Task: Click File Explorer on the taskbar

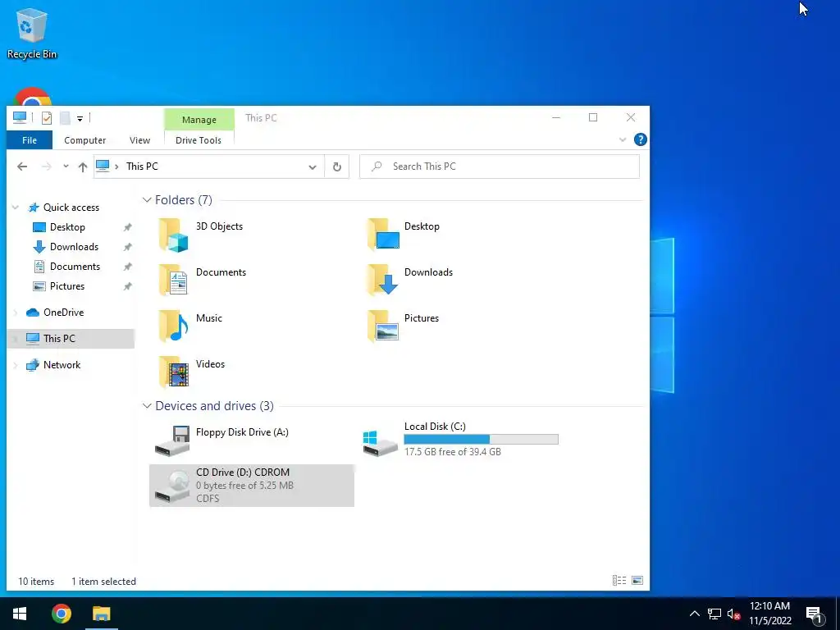Action: click(101, 614)
